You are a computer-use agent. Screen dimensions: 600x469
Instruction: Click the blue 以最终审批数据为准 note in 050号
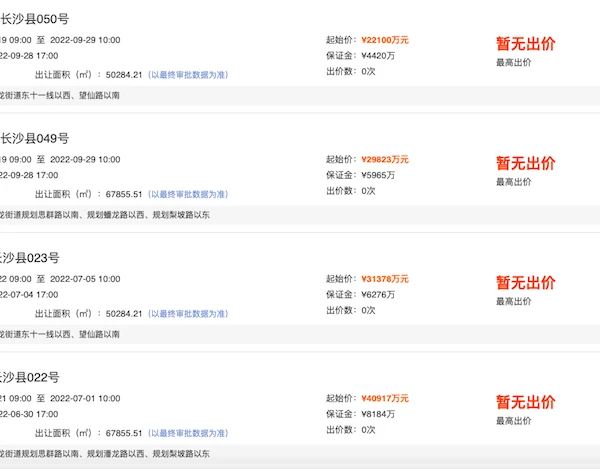point(188,75)
